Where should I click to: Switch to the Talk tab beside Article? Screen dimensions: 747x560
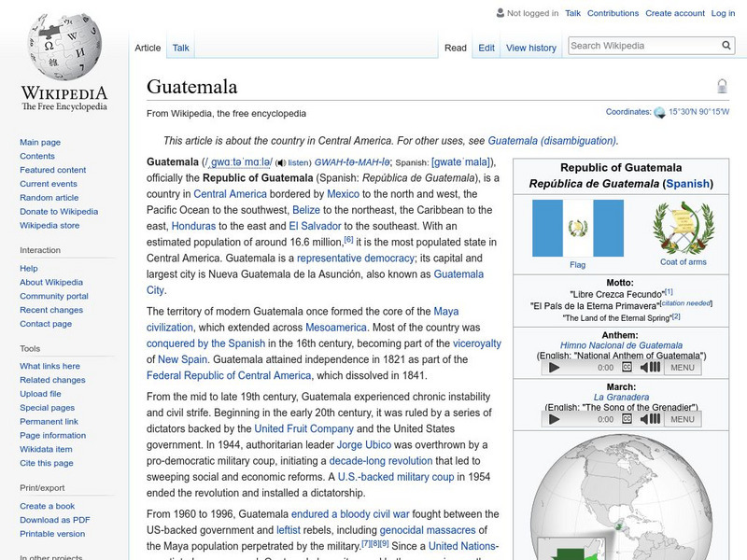click(x=180, y=49)
